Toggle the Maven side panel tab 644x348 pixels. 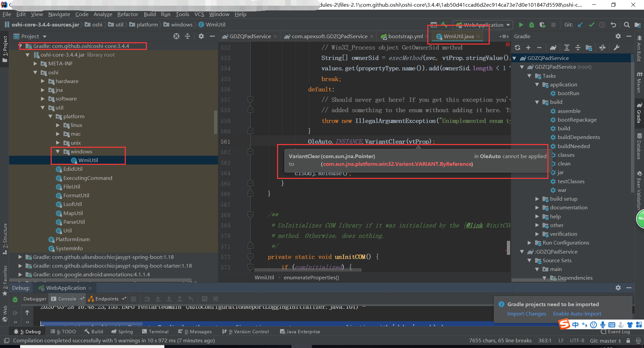click(x=639, y=82)
